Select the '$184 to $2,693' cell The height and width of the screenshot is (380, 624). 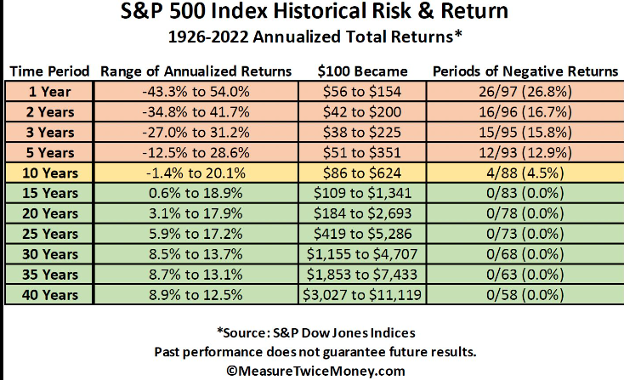click(362, 214)
